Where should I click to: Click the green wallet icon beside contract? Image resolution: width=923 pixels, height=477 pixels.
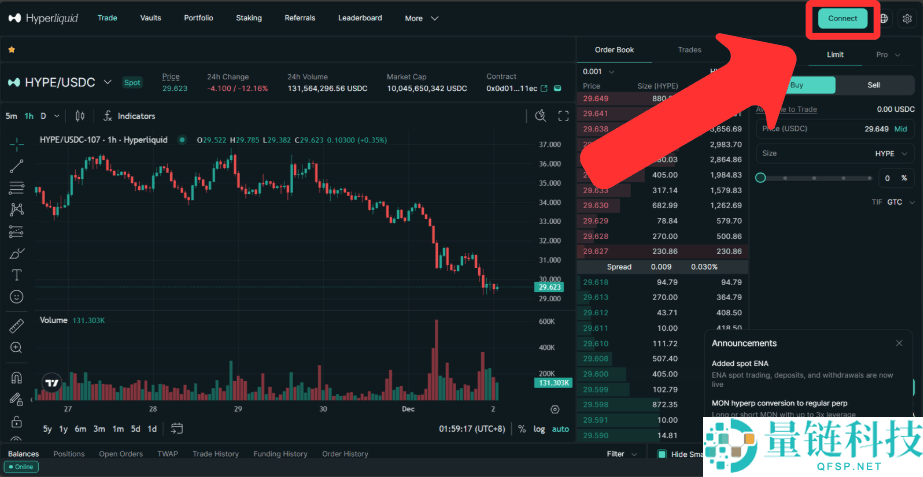coord(556,88)
